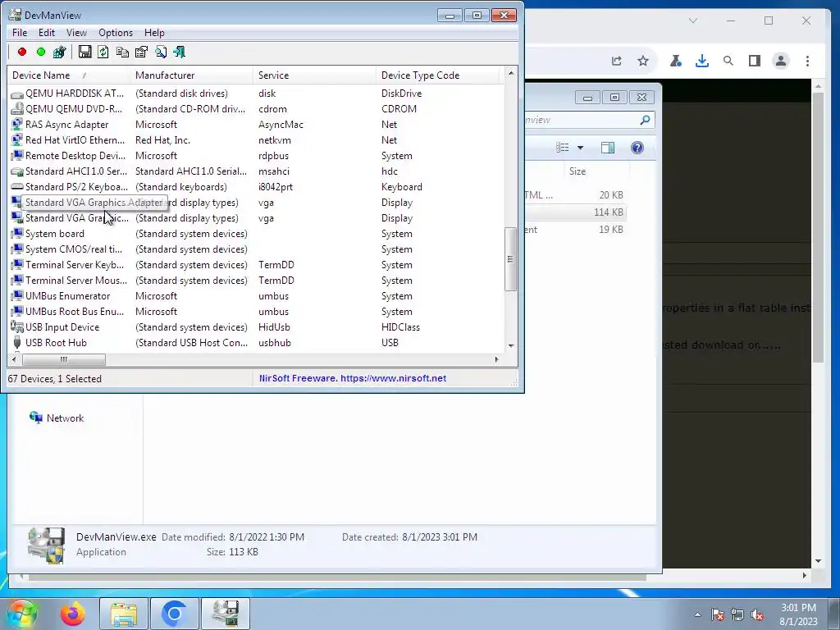Viewport: 840px width, 630px height.
Task: Open Network in Explorer navigation pane
Action: coord(57,418)
